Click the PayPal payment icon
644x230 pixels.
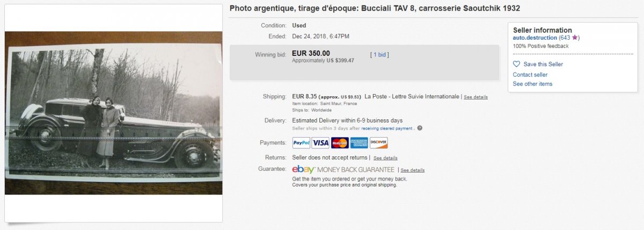(x=301, y=143)
